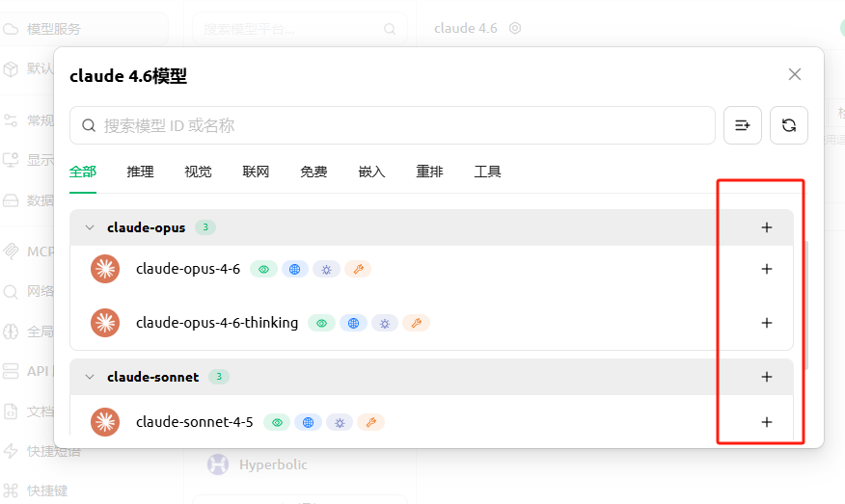Viewport: 845px width, 504px height.
Task: Click the claude-opus-4-6-thinking Claude avatar logo
Action: click(x=105, y=323)
